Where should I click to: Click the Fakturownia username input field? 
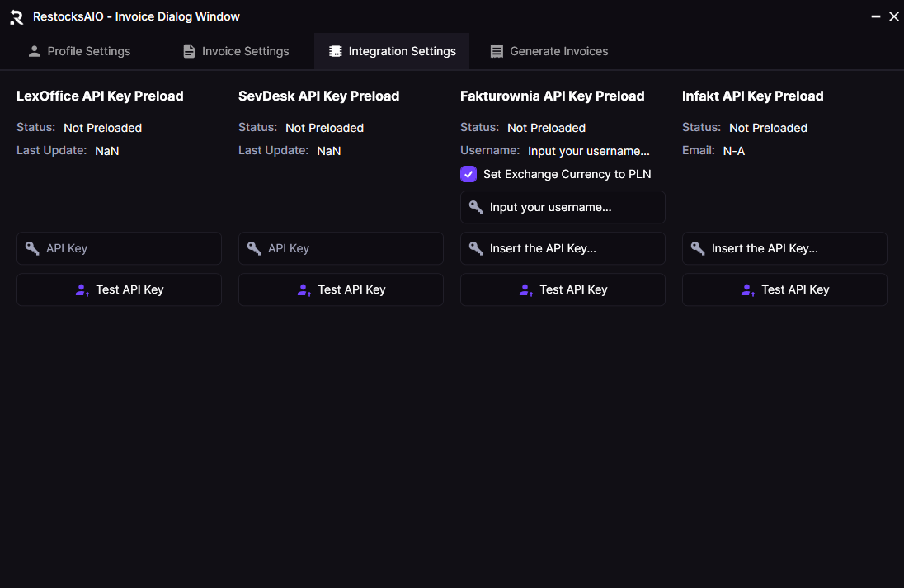(563, 207)
